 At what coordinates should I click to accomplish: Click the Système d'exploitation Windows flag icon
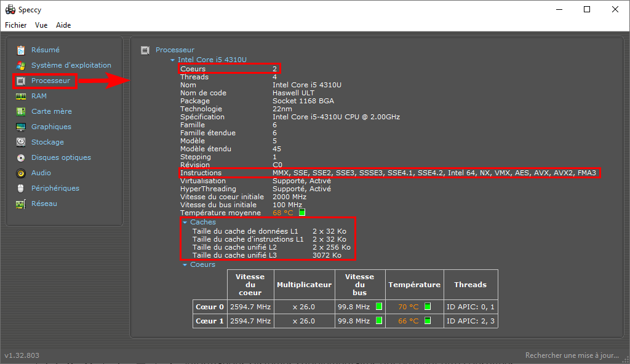pyautogui.click(x=21, y=65)
